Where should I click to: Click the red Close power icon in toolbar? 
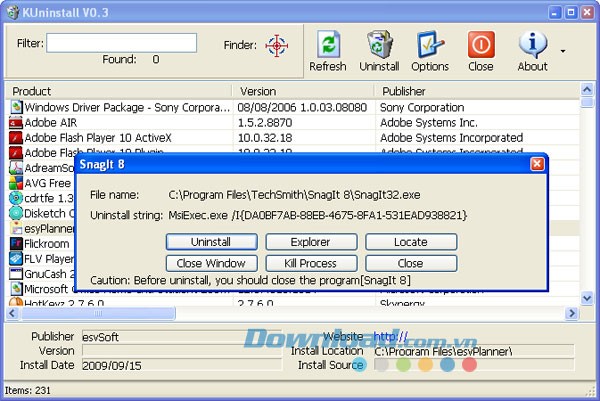coord(481,45)
